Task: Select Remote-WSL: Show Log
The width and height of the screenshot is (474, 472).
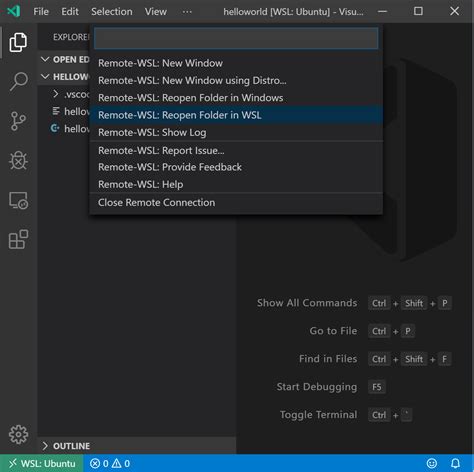Action: coord(236,132)
